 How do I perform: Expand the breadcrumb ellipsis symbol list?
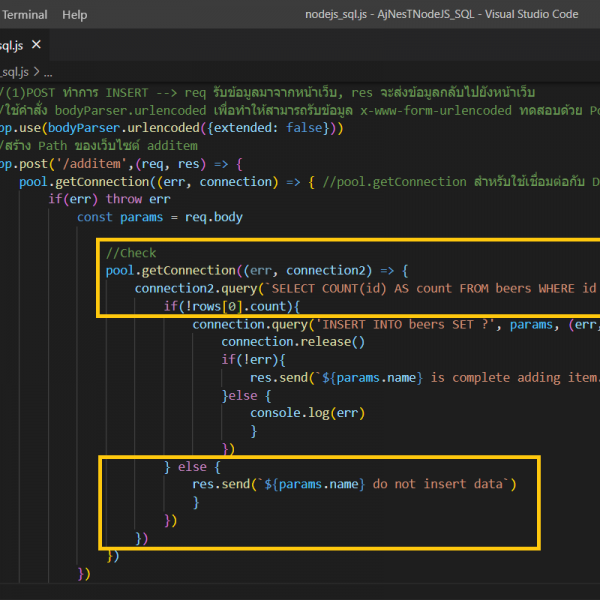[x=49, y=72]
